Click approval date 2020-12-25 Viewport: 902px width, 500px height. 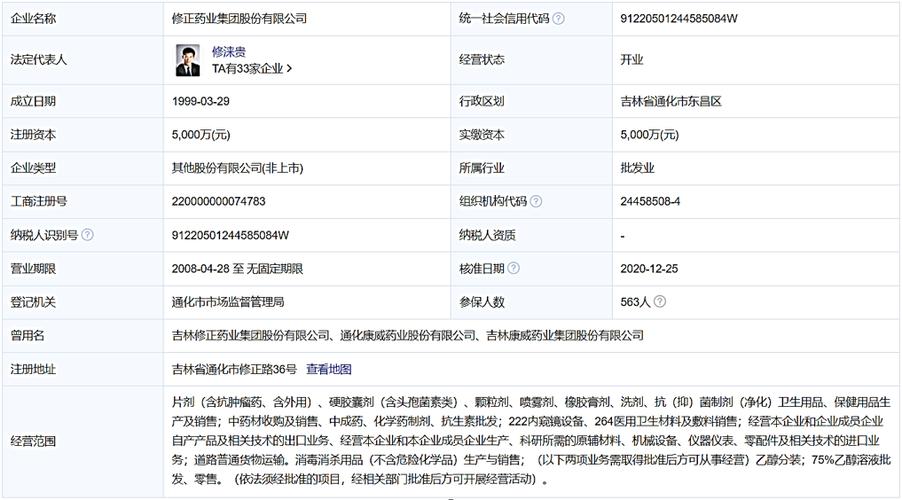649,268
